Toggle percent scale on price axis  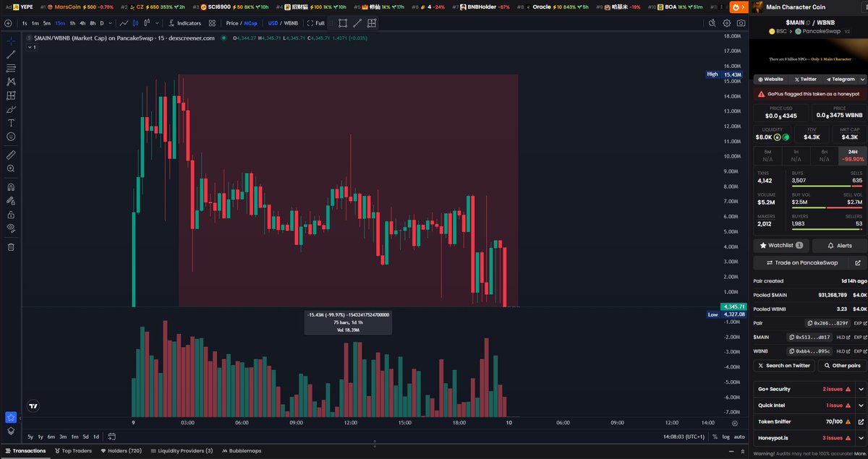[x=715, y=437]
